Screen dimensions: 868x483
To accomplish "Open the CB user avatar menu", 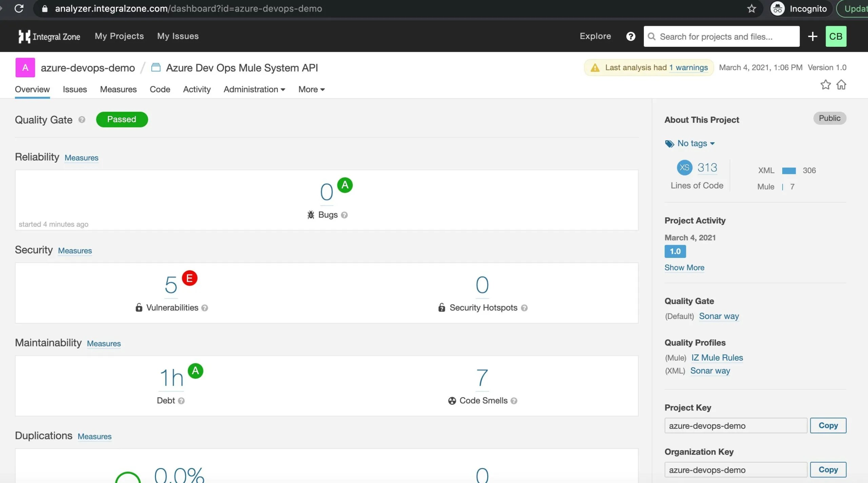I will (x=835, y=36).
